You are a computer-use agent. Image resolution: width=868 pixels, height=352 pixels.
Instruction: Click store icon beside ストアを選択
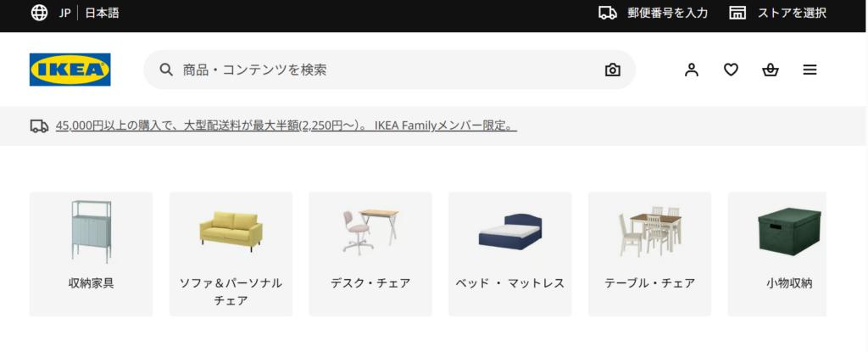(737, 13)
